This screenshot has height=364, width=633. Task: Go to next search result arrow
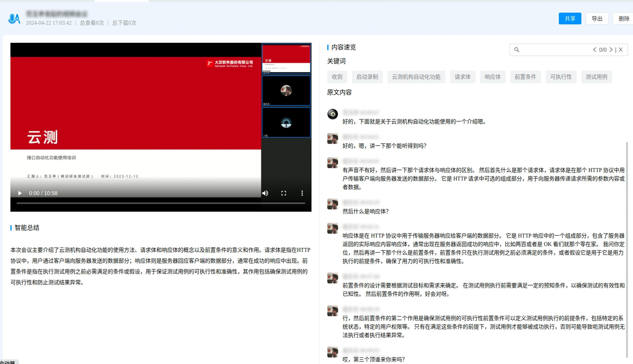click(x=611, y=50)
